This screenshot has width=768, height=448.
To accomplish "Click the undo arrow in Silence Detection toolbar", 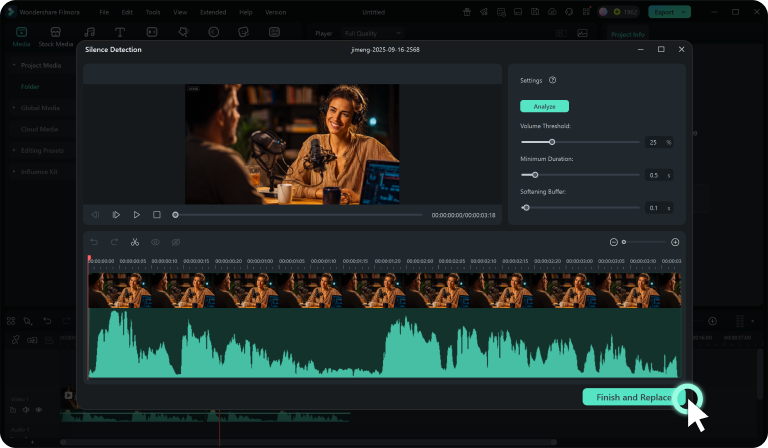I will (94, 242).
